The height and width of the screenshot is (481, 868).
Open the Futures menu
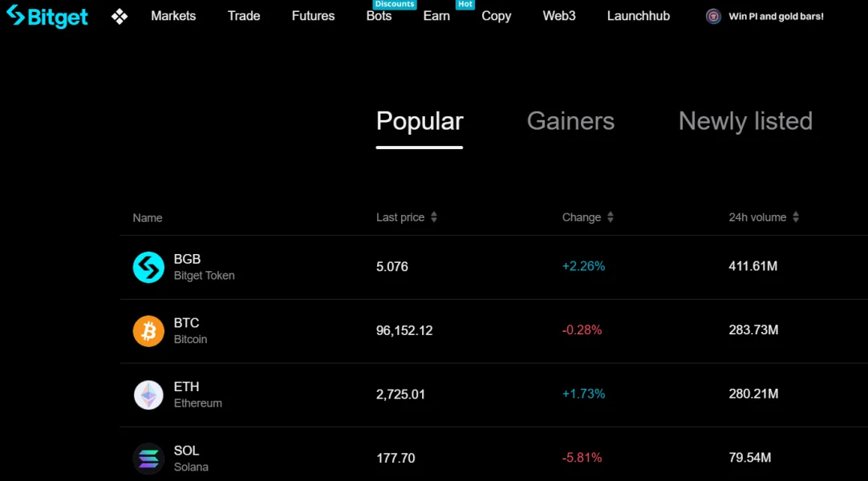pyautogui.click(x=313, y=16)
